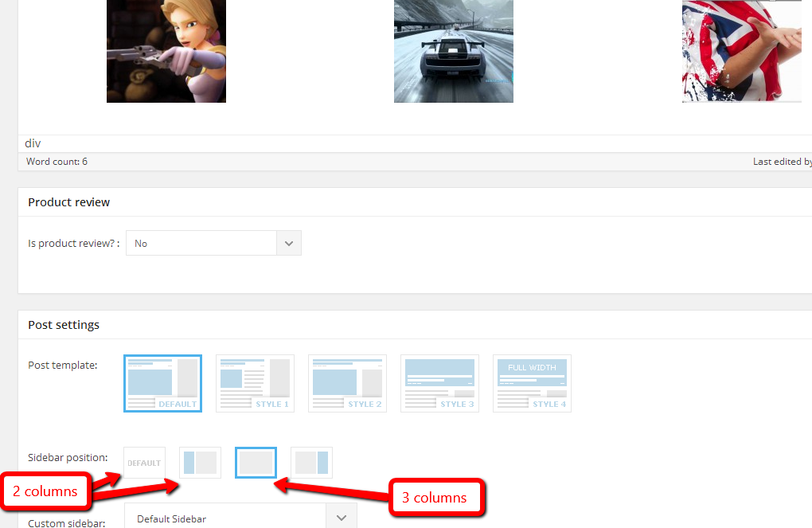Screen dimensions: 812x528
Task: Click the '3 columns' red label
Action: click(x=435, y=498)
